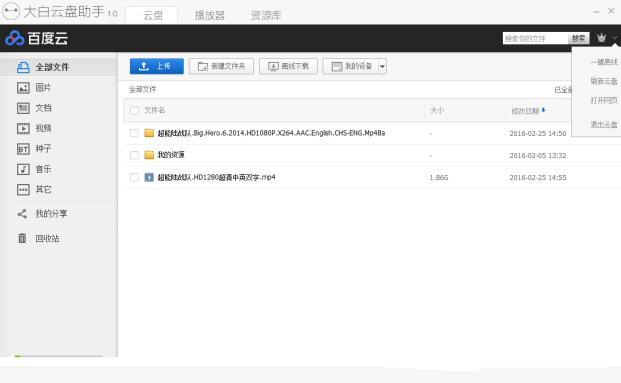Click the 文件名 column header
Image resolution: width=621 pixels, height=383 pixels.
154,110
